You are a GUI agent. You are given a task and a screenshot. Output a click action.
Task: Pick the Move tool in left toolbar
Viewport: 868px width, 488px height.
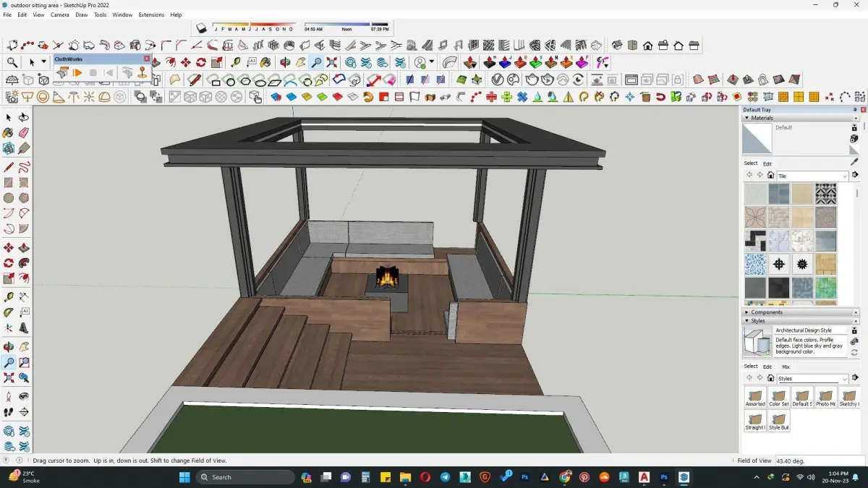click(9, 248)
